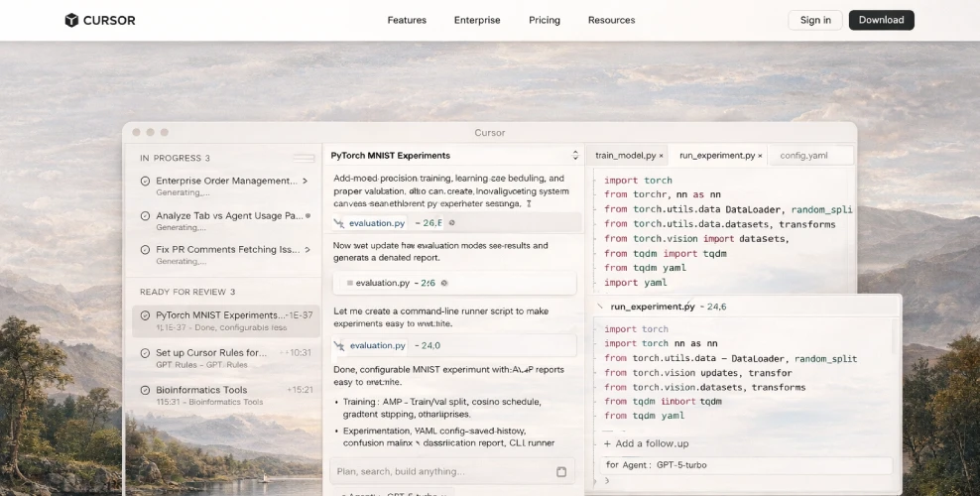Viewport: 980px width, 496px height.
Task: Click the Cursor cube logo
Action: (70, 20)
